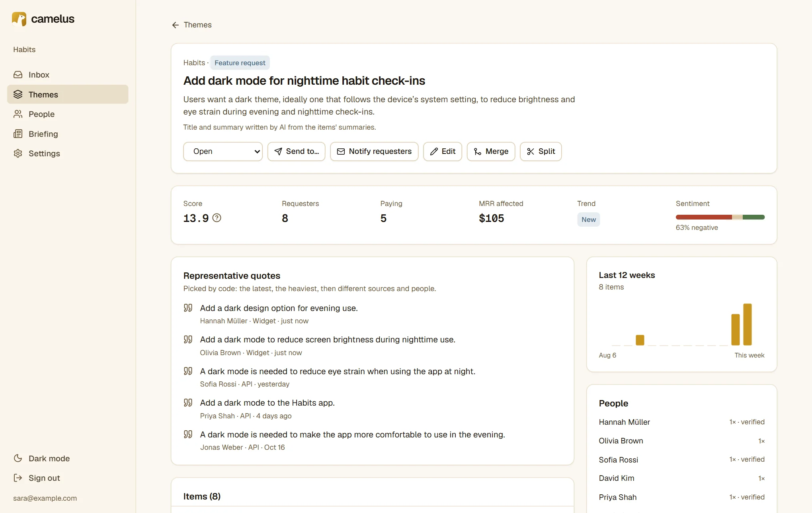812x513 pixels.
Task: Click the envelope icon on Notify requesters
Action: coord(341,152)
